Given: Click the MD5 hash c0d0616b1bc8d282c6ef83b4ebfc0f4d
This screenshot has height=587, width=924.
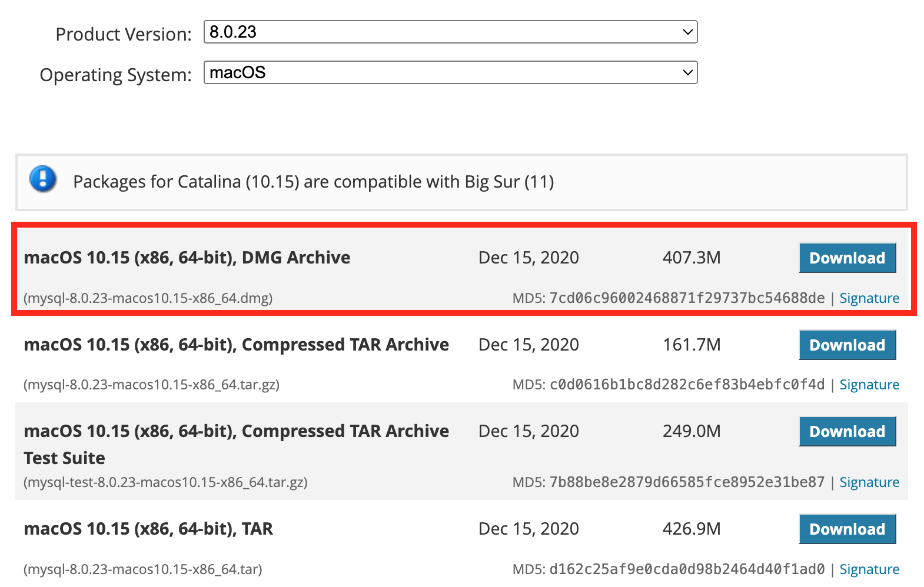Looking at the screenshot, I should coord(687,385).
